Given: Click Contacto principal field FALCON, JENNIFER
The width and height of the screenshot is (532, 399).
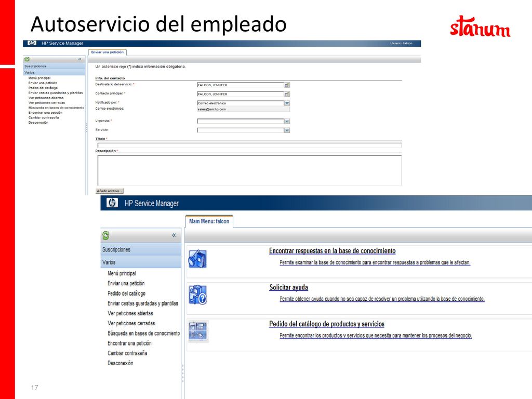Looking at the screenshot, I should click(241, 94).
